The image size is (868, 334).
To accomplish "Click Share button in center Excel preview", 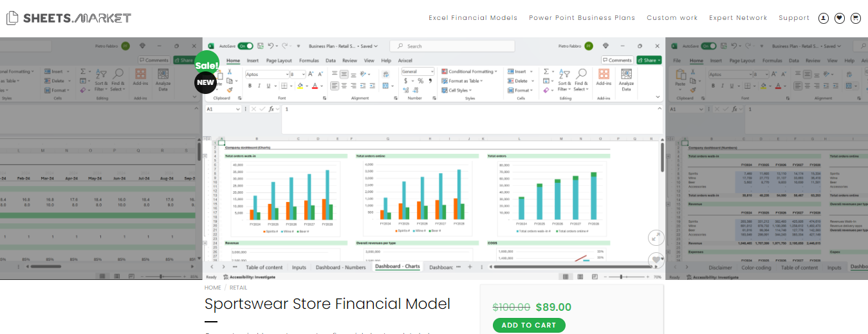I will click(x=649, y=60).
